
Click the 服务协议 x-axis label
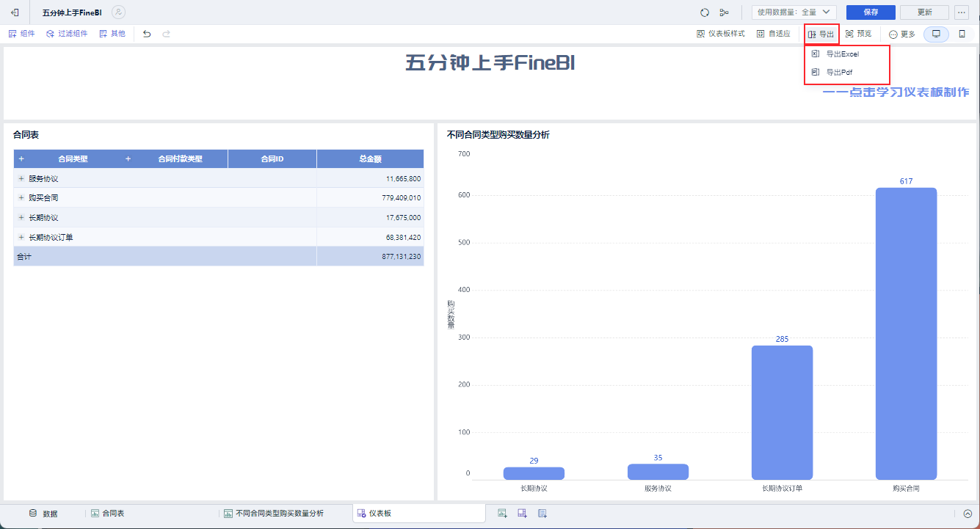[658, 488]
